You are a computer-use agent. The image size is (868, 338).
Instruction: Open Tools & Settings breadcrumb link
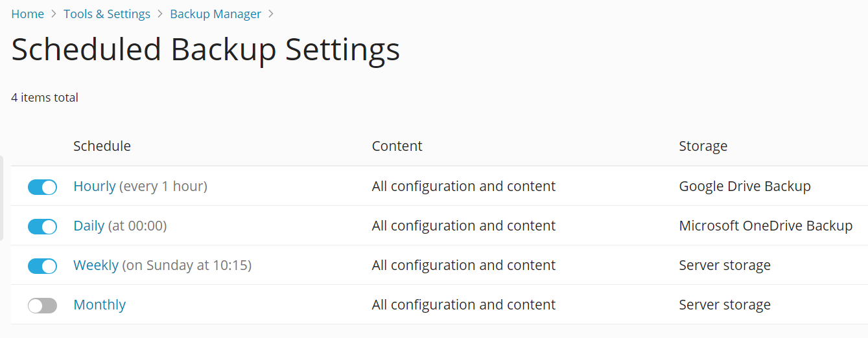pyautogui.click(x=107, y=14)
